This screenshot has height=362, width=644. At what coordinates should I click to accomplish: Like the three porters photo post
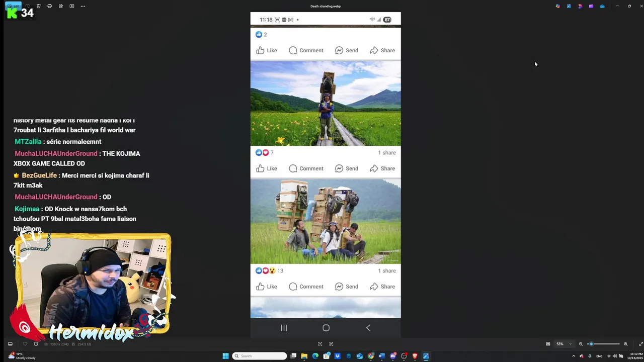[x=267, y=287]
